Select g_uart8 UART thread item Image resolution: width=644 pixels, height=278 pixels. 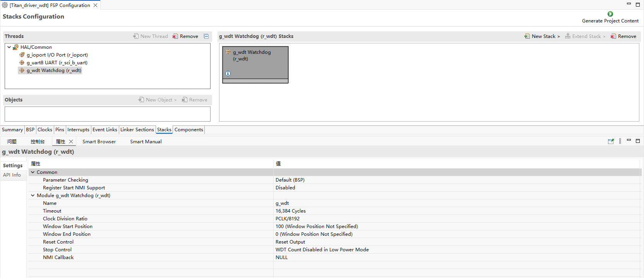(57, 63)
